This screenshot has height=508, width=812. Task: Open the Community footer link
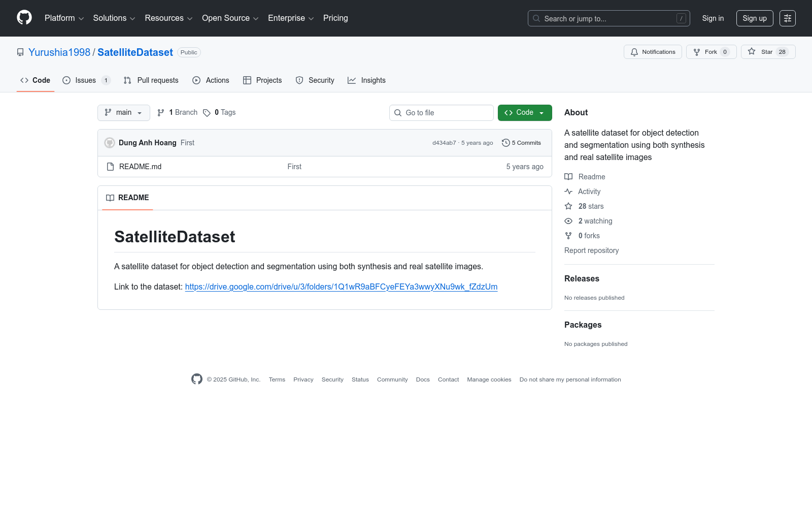pyautogui.click(x=392, y=379)
